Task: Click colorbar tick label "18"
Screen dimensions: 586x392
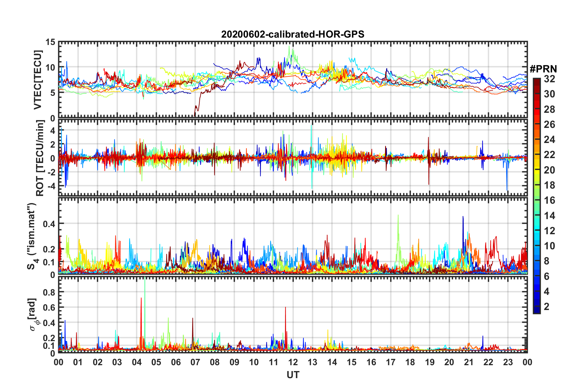Action: 549,185
